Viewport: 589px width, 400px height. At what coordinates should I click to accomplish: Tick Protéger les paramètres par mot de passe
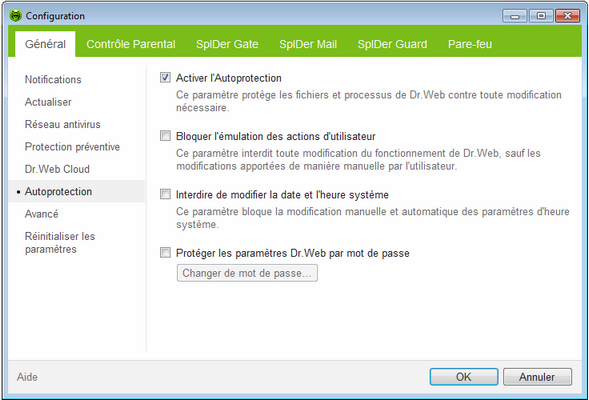[x=165, y=252]
